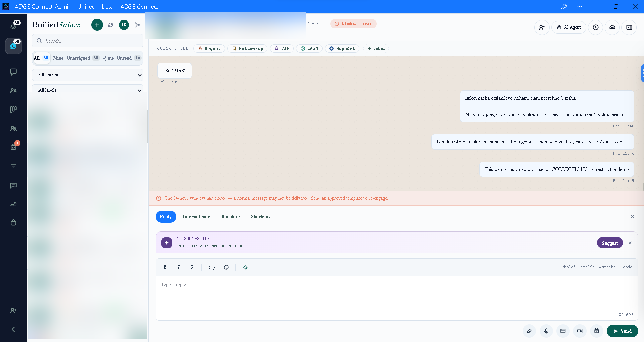Image resolution: width=644 pixels, height=342 pixels.
Task: Apply the Follow-up quick label
Action: point(247,48)
